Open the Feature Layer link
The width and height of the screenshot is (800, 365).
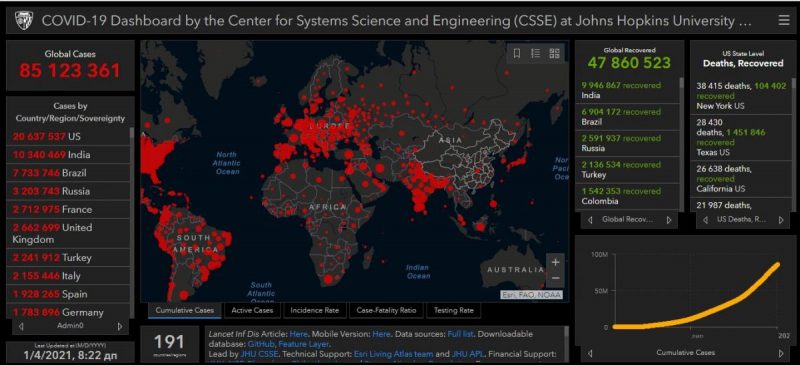point(304,344)
